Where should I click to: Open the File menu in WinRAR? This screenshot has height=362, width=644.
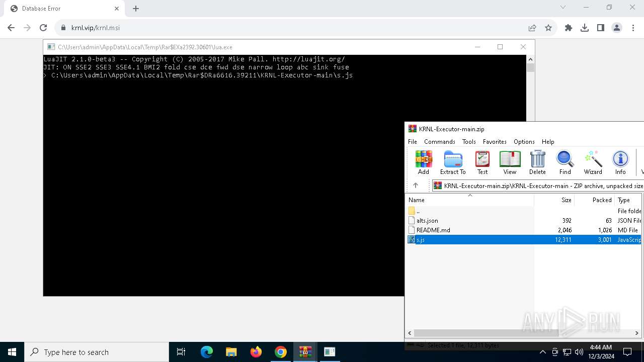click(413, 142)
